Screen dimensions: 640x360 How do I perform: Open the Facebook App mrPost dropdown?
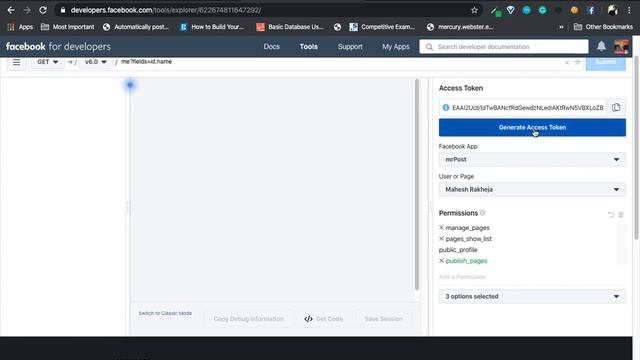(532, 159)
